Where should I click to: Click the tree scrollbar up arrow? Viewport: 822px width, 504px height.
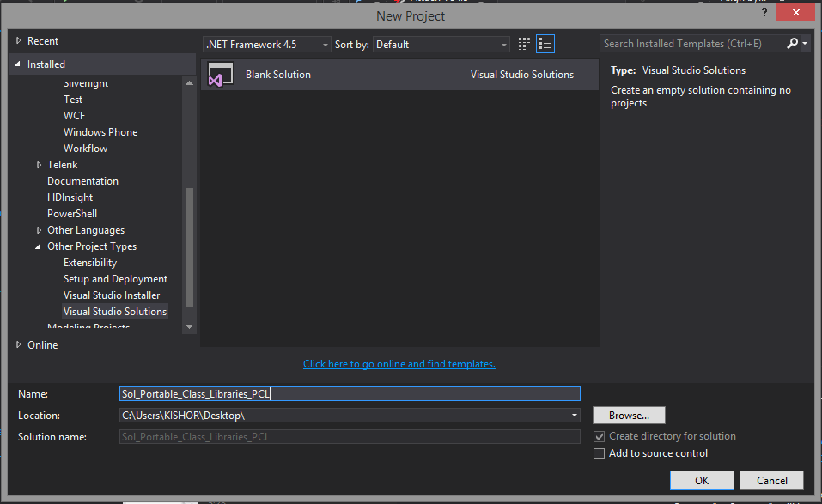(189, 82)
